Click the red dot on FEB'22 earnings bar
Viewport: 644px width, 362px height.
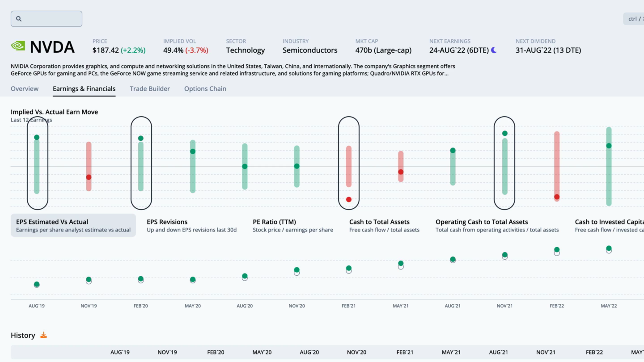coord(557,197)
